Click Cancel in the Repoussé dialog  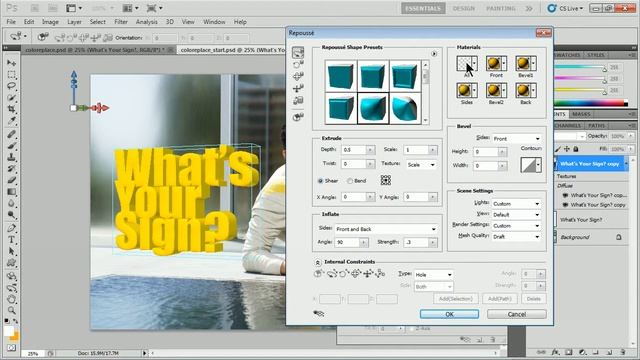click(x=517, y=314)
